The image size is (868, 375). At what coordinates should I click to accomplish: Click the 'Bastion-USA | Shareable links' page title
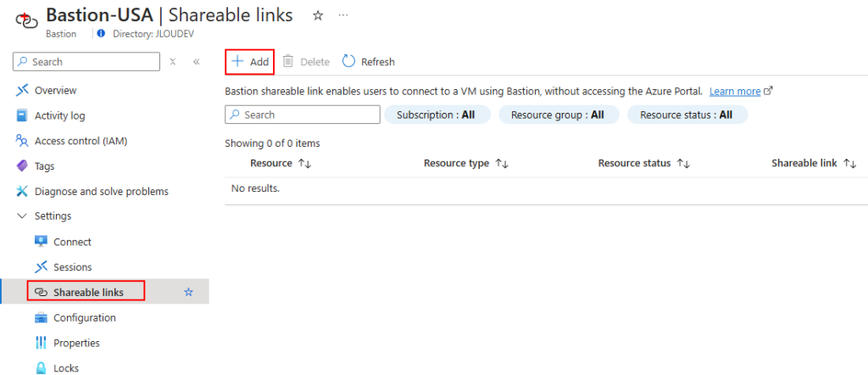coord(170,15)
